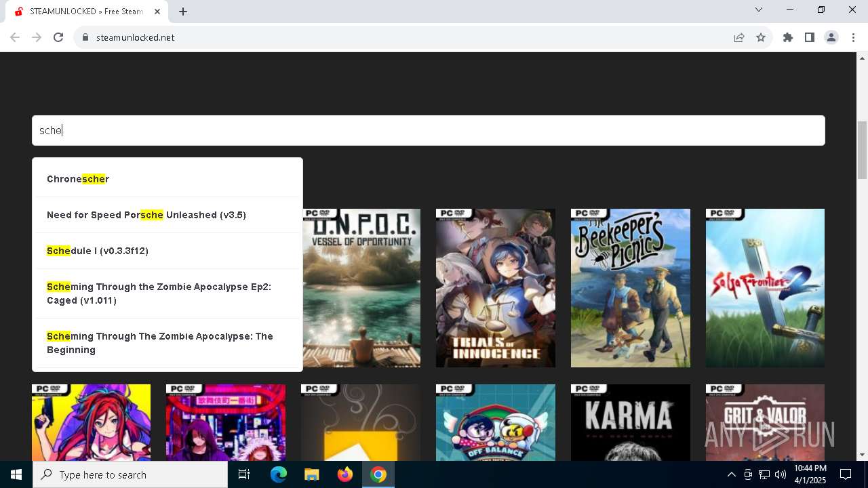Viewport: 868px width, 488px height.
Task: Click the page vertical scrollbar thumb
Action: 862,150
